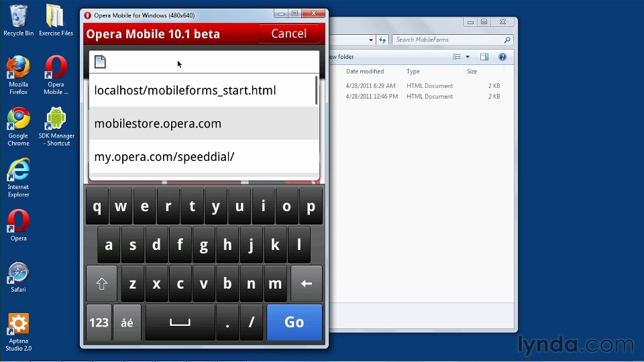Launch Mozilla Firefox from the desktop
644x362 pixels.
pyautogui.click(x=18, y=74)
